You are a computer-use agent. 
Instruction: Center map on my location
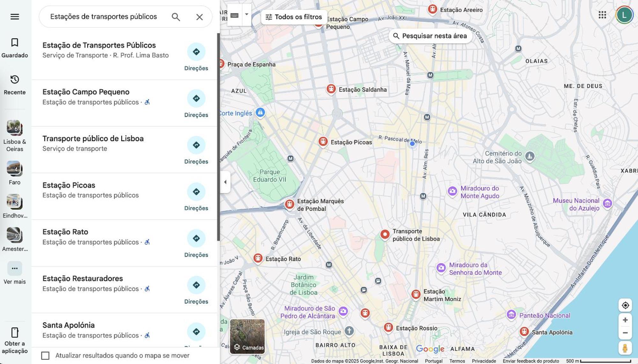click(x=625, y=305)
